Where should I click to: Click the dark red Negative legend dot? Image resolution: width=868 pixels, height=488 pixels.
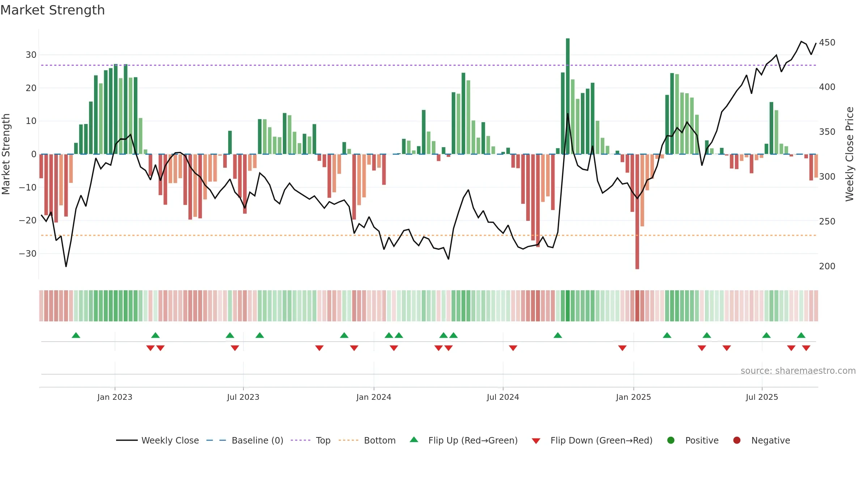[x=737, y=440]
